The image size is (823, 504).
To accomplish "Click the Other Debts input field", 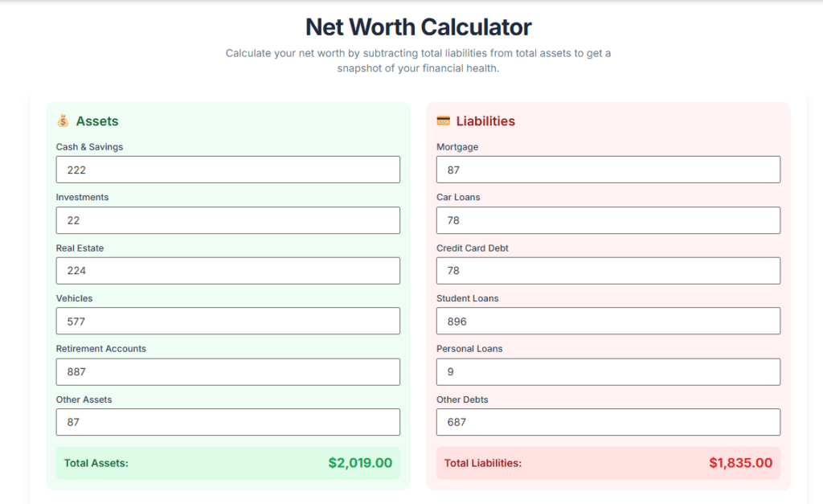I will click(608, 422).
